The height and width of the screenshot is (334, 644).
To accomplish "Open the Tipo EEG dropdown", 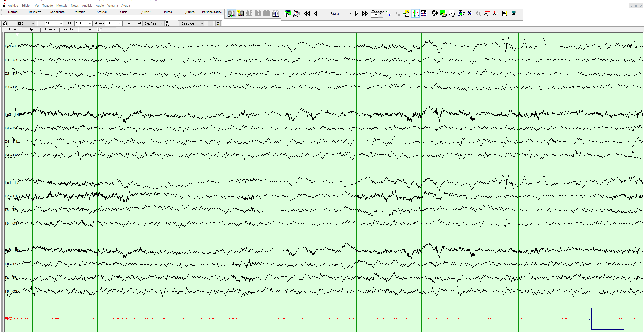I will point(26,23).
